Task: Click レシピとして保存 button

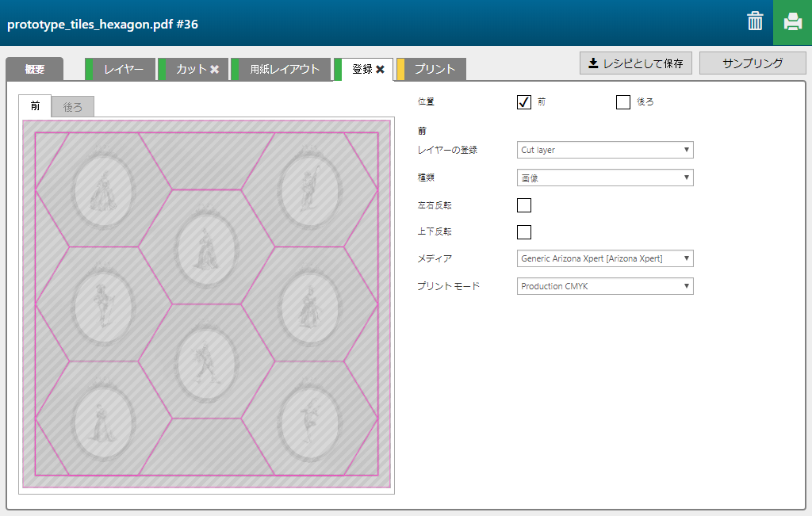Action: coord(636,63)
